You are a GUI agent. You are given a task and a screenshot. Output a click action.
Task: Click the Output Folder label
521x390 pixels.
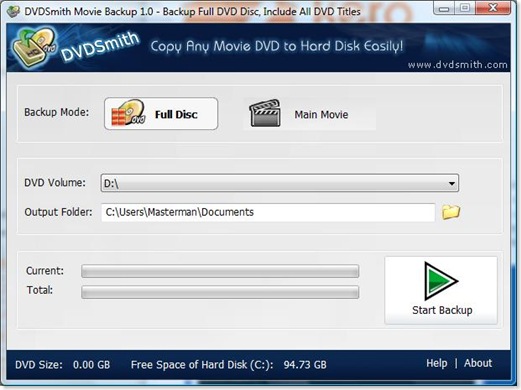coord(58,212)
